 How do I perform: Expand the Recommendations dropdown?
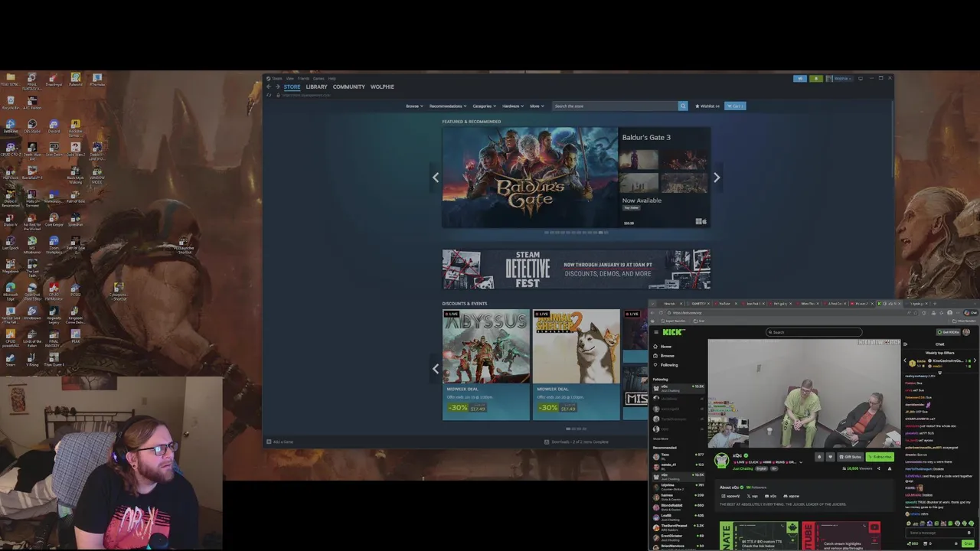coord(448,106)
